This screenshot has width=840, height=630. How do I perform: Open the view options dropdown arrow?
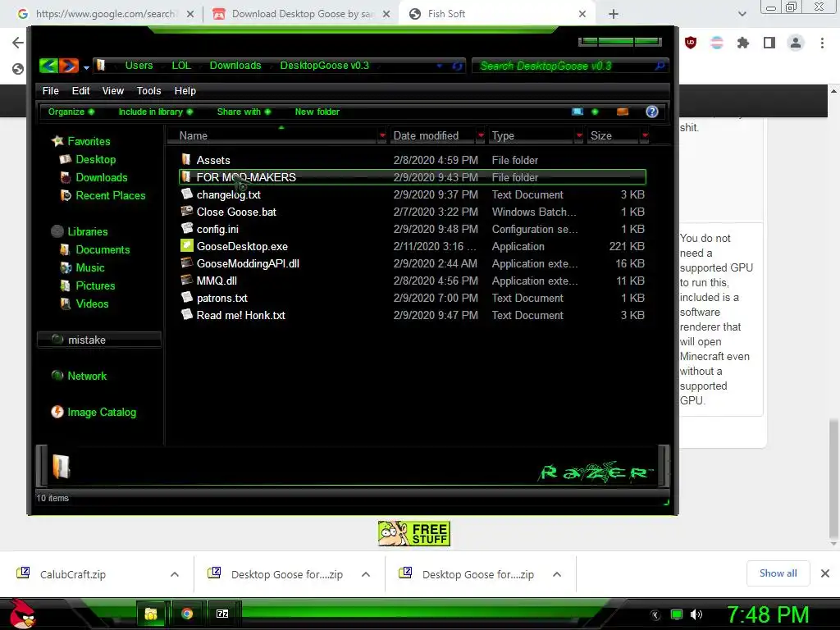pyautogui.click(x=595, y=112)
